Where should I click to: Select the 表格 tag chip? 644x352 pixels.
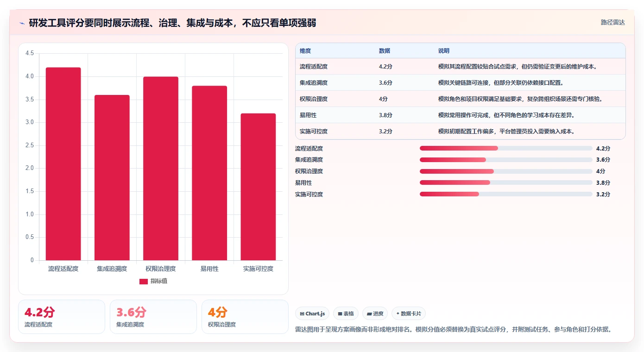[346, 314]
